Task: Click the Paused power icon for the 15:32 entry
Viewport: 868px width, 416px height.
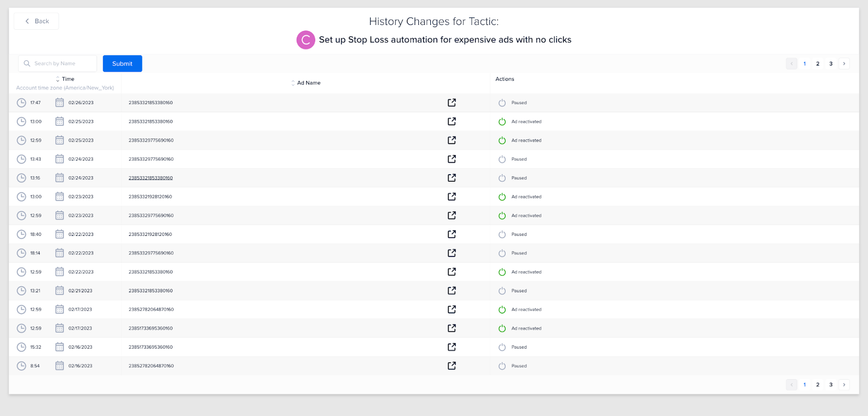Action: [502, 347]
